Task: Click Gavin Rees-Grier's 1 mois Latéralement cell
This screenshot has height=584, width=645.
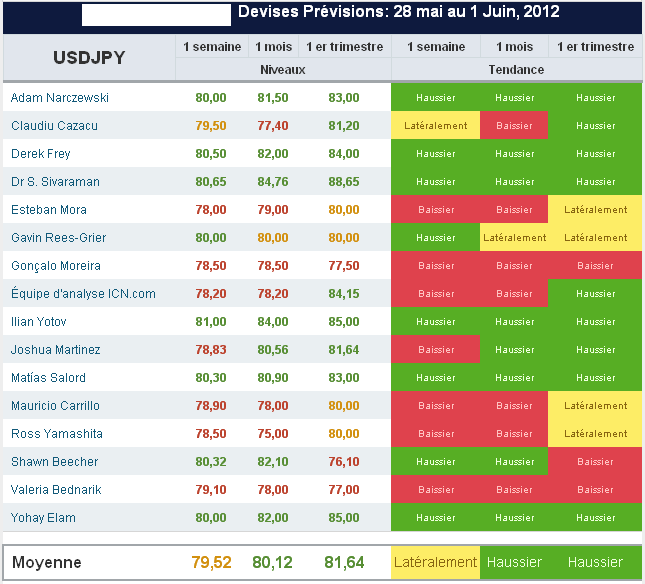Action: tap(514, 237)
